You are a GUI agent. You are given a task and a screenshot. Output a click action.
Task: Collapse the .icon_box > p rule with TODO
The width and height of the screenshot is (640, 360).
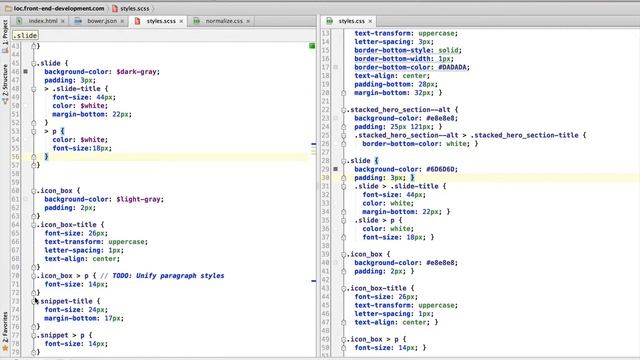(x=33, y=276)
